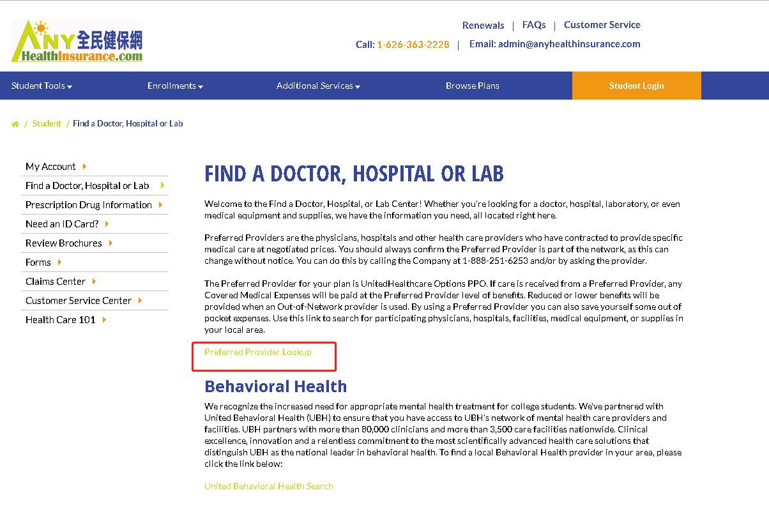Image resolution: width=769 pixels, height=532 pixels.
Task: Click email admin@anyhealthinsurance.com
Action: pos(569,44)
